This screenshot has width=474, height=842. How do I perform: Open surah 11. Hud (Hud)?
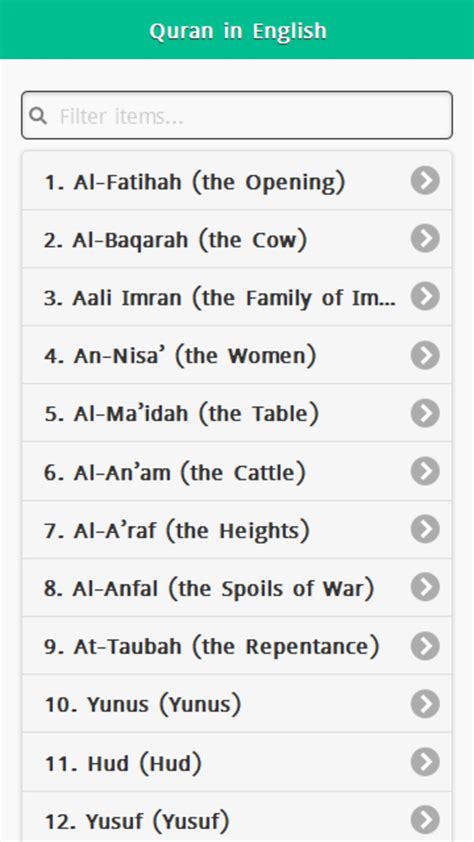tap(237, 762)
